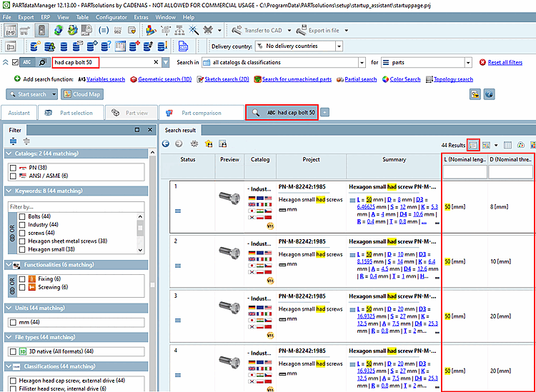Click the Export in file icon

tap(301, 31)
